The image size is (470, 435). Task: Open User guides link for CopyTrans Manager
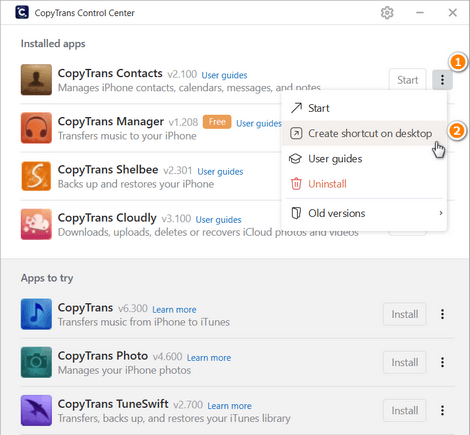pyautogui.click(x=259, y=123)
